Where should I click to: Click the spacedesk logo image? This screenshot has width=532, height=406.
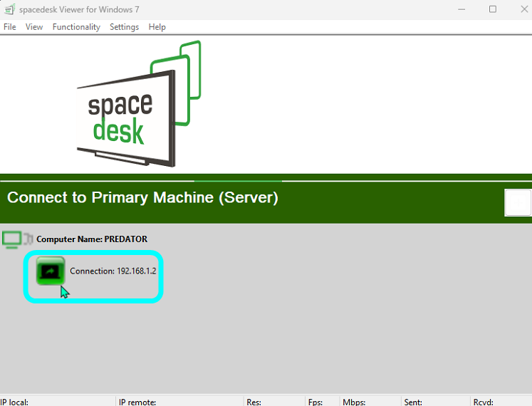pos(139,104)
